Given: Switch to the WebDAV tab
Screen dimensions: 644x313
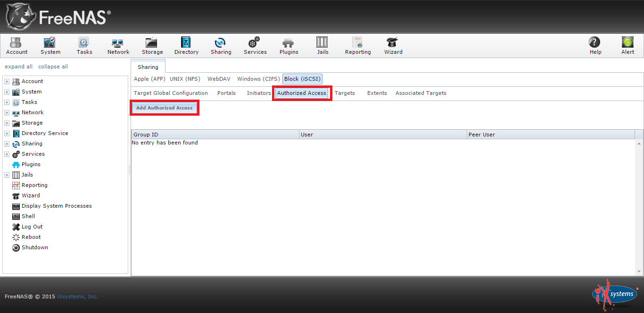Looking at the screenshot, I should (219, 79).
